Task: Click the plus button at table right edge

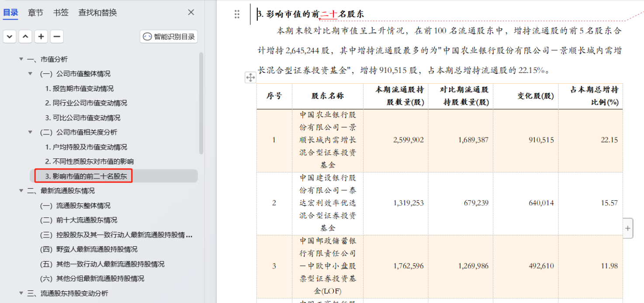Action: click(628, 228)
